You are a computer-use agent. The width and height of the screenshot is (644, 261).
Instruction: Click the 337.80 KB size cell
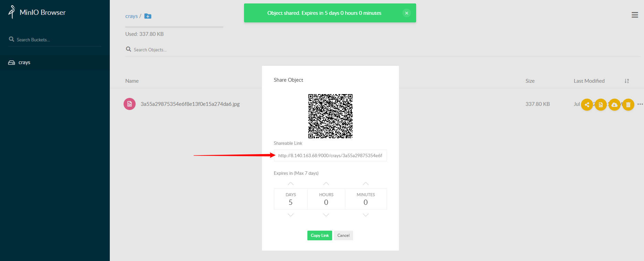click(x=537, y=104)
